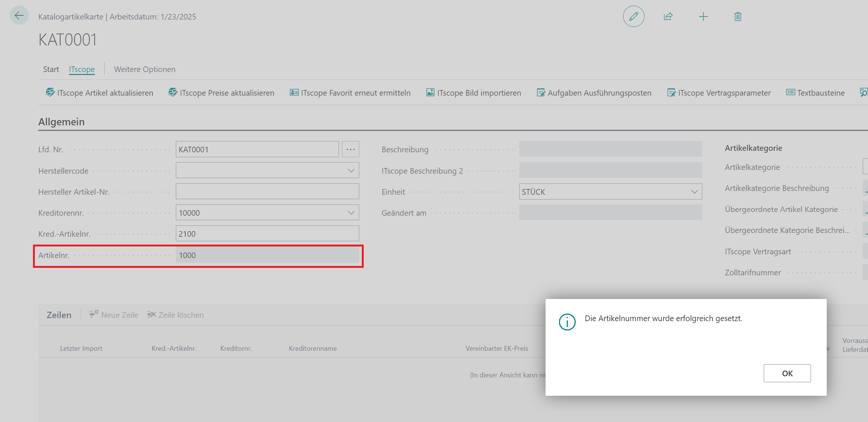Image resolution: width=868 pixels, height=422 pixels.
Task: Click the Kred.-Artikelnr. input field
Action: tap(267, 234)
